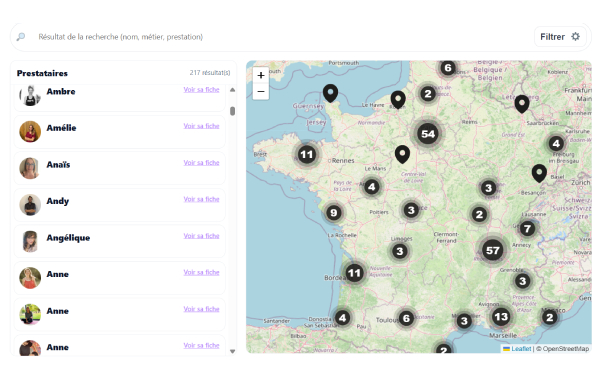Click map pin near Basel
Screen dimensions: 600x380
pos(539,173)
